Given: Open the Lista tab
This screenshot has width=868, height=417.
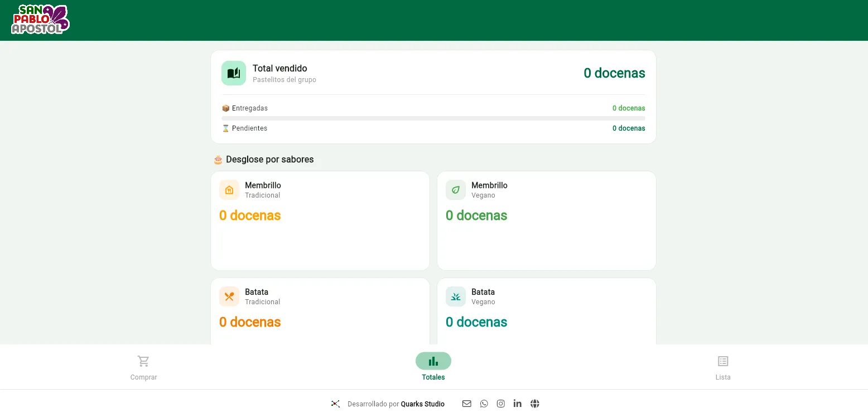Looking at the screenshot, I should 723,367.
